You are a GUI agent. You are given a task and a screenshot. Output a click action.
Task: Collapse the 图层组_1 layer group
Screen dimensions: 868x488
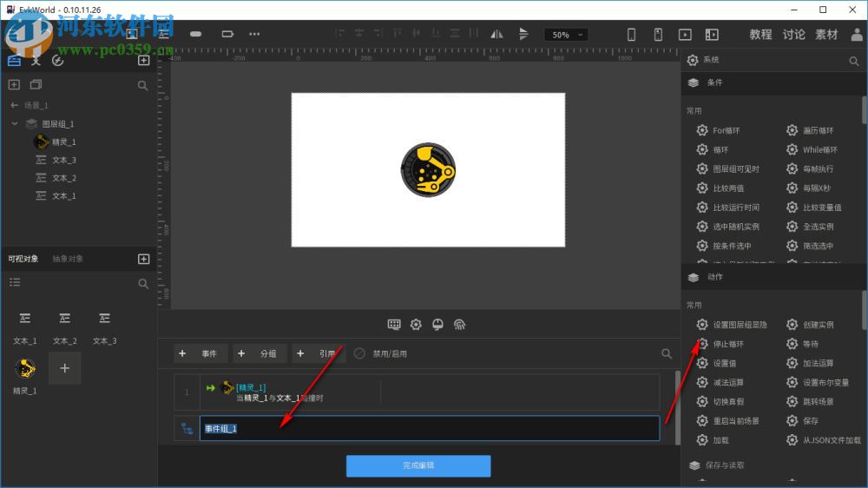click(x=15, y=124)
